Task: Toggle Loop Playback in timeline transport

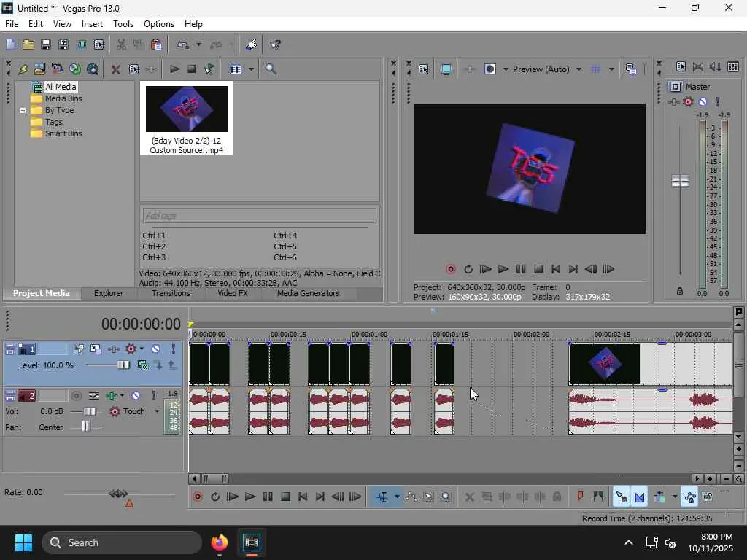Action: coord(215,497)
